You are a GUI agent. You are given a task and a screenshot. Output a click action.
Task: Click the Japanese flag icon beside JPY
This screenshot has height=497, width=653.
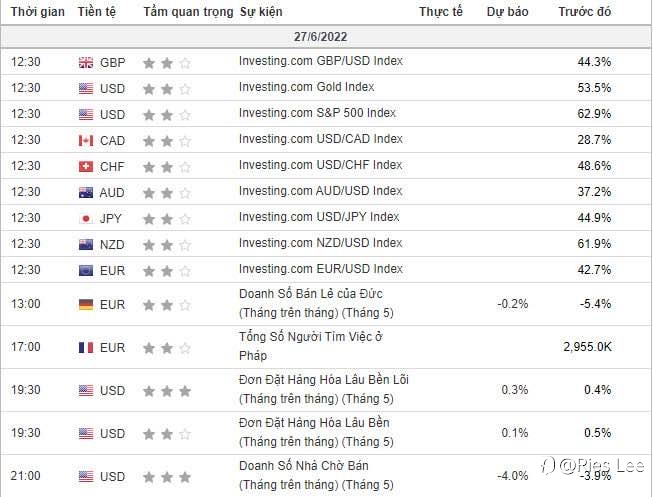86,219
